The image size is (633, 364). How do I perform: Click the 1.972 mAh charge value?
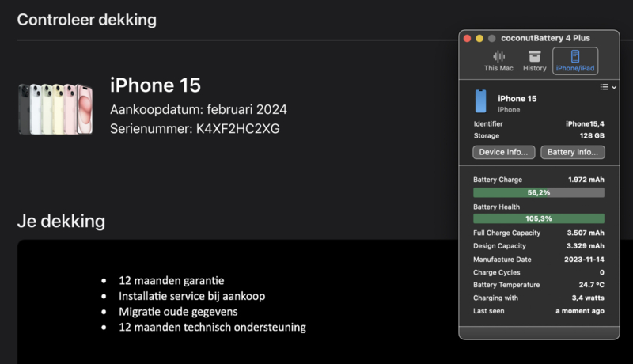586,180
